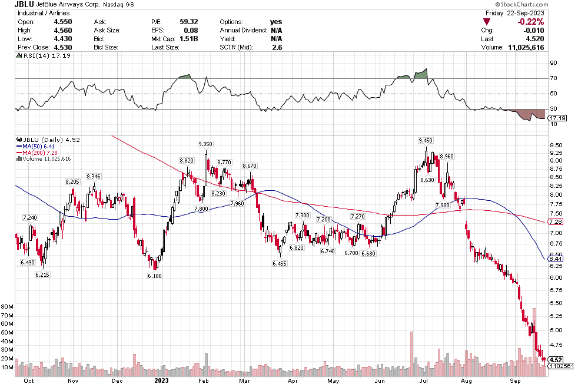Viewport: 588px width, 384px height.
Task: Click the Volume legend bar icon
Action: 18,159
